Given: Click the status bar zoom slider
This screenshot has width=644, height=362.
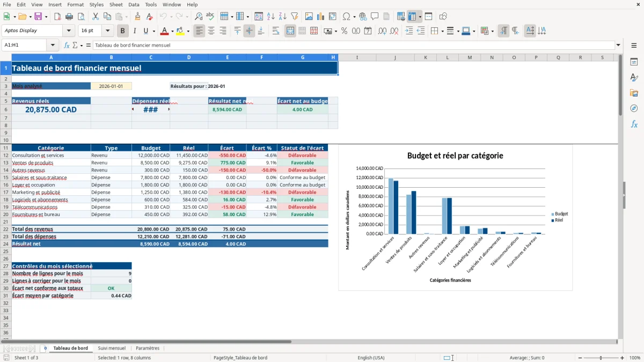Looking at the screenshot, I should pyautogui.click(x=601, y=358).
